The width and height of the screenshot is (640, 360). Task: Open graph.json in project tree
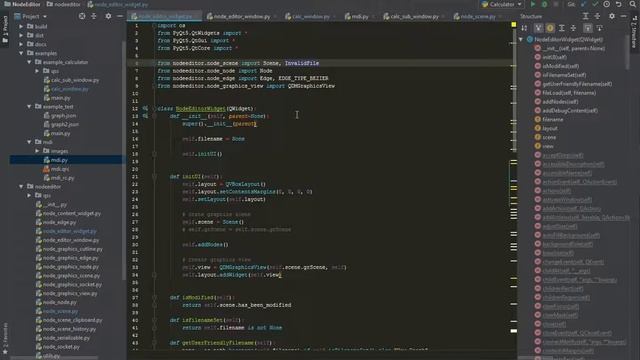click(63, 116)
